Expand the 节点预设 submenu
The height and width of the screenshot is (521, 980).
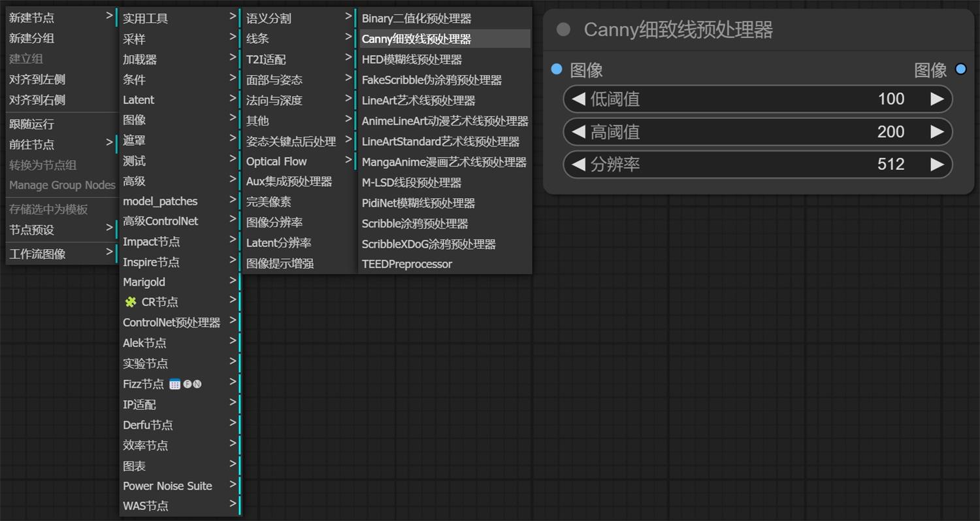pos(61,230)
